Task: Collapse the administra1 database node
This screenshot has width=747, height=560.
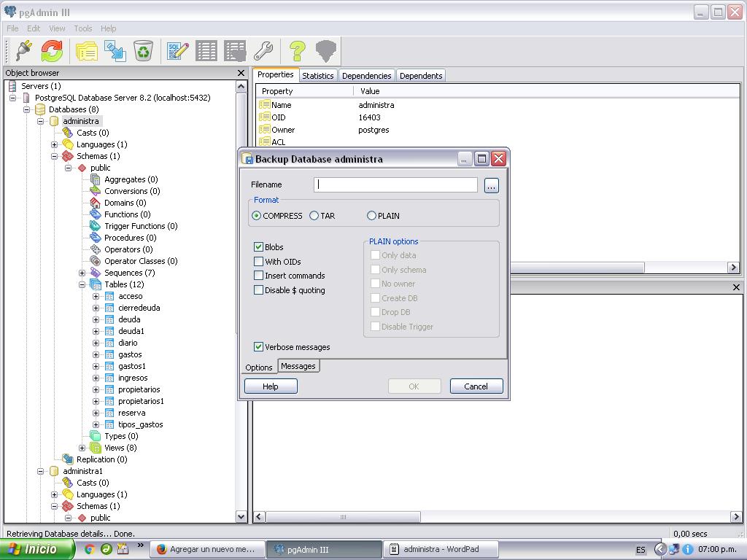Action: (x=41, y=472)
